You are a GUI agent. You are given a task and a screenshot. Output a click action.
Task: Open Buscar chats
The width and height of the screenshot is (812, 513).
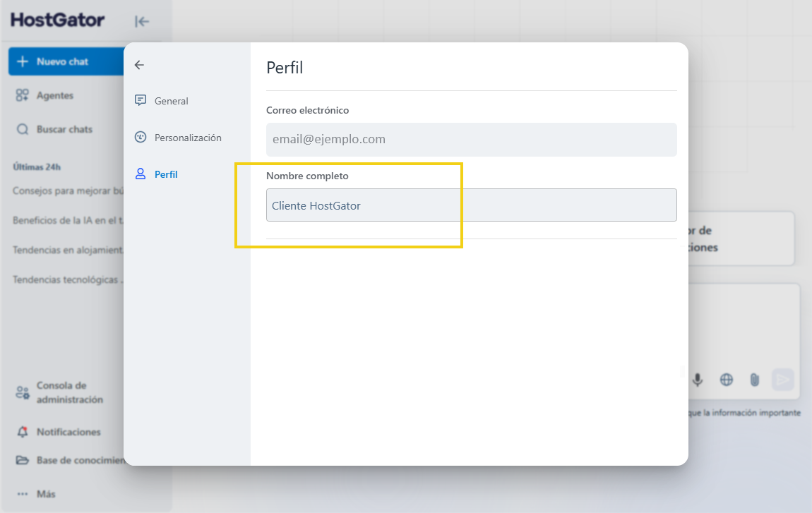64,129
